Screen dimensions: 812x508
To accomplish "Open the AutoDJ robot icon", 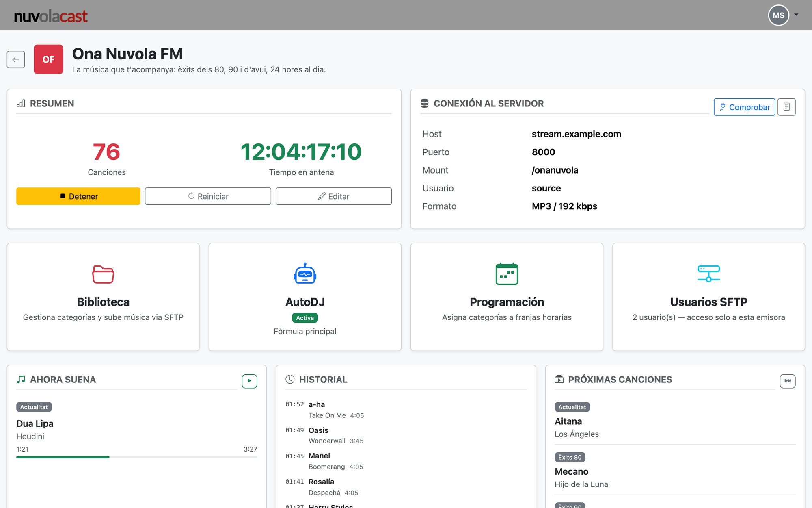I will 305,274.
